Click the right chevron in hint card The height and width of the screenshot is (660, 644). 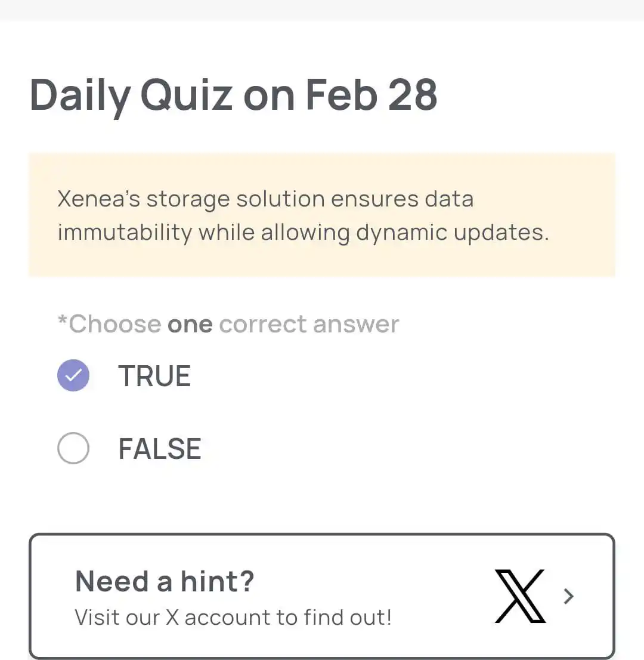569,596
